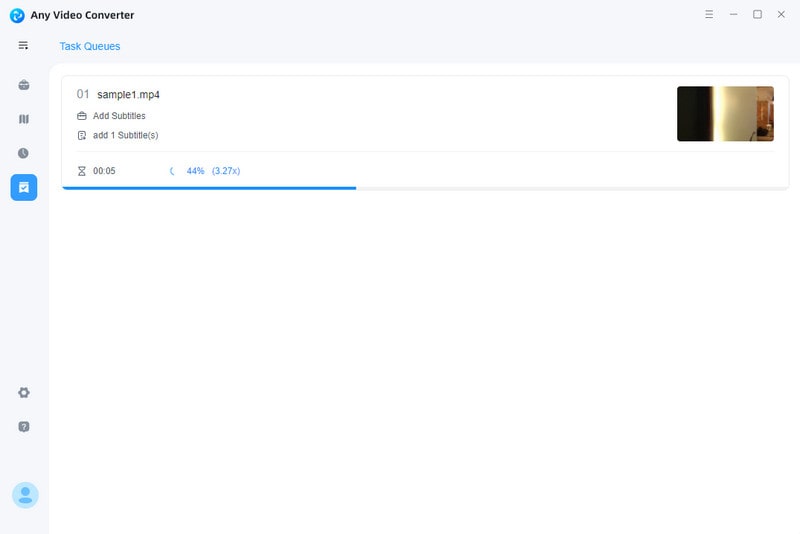Open the Help question mark icon

23,426
